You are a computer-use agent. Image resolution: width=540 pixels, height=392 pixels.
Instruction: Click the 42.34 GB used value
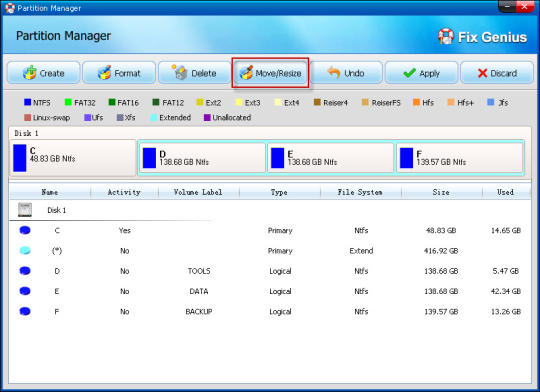tap(506, 291)
